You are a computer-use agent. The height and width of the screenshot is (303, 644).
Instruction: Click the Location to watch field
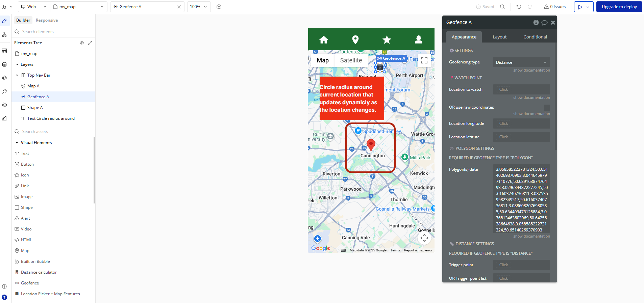pos(521,89)
